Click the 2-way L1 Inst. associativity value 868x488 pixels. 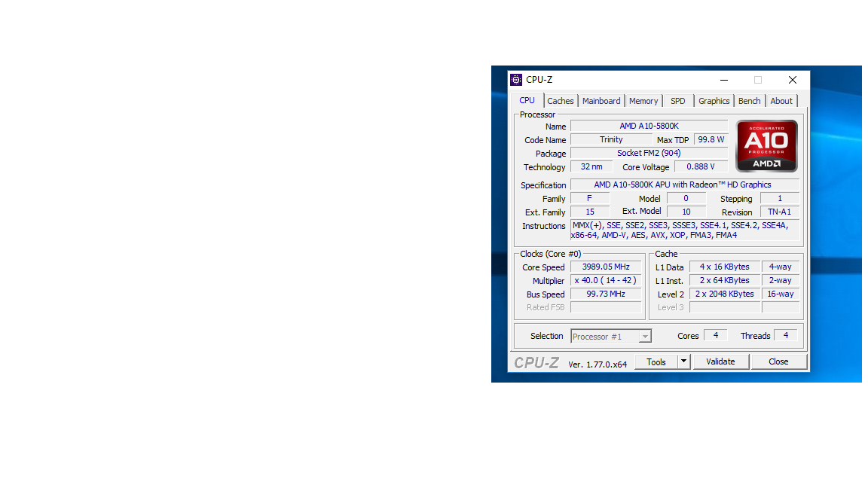(781, 280)
